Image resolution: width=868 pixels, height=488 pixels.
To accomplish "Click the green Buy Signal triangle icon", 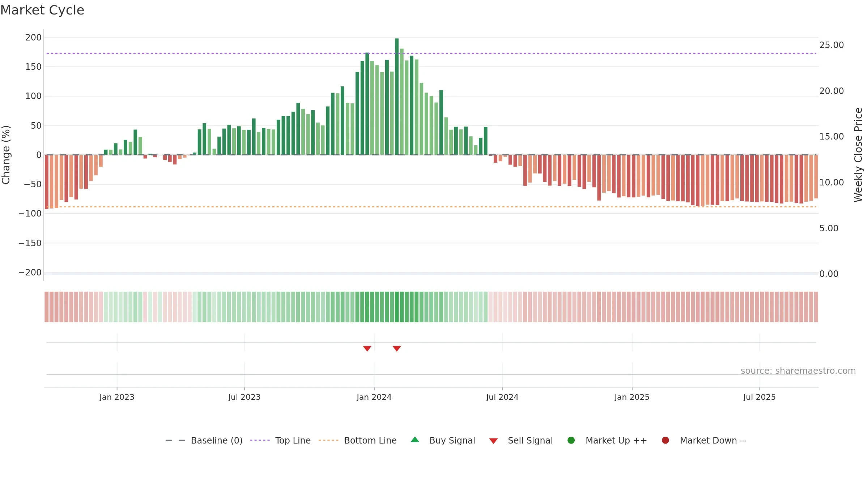I will pyautogui.click(x=415, y=440).
